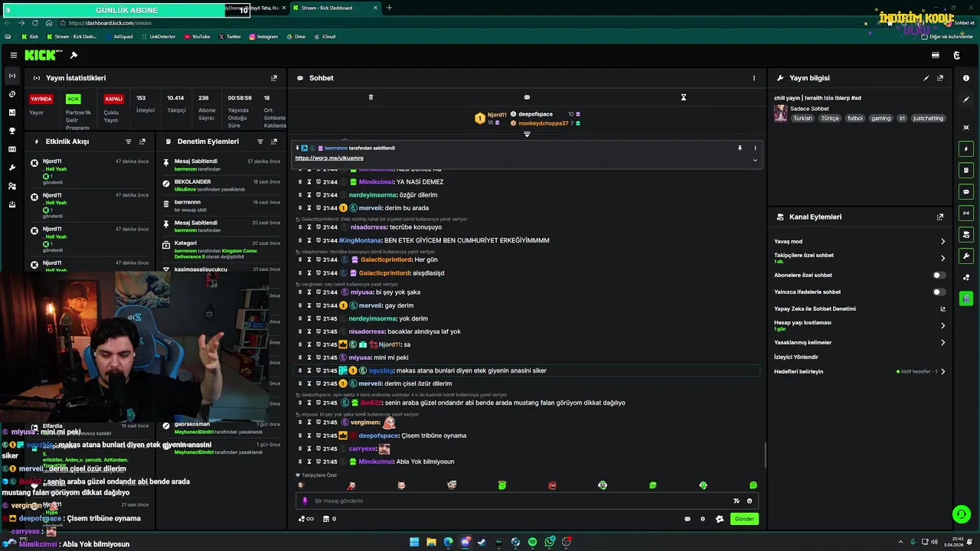Click the green support chat bubble
This screenshot has width=980, height=551.
coord(961,514)
